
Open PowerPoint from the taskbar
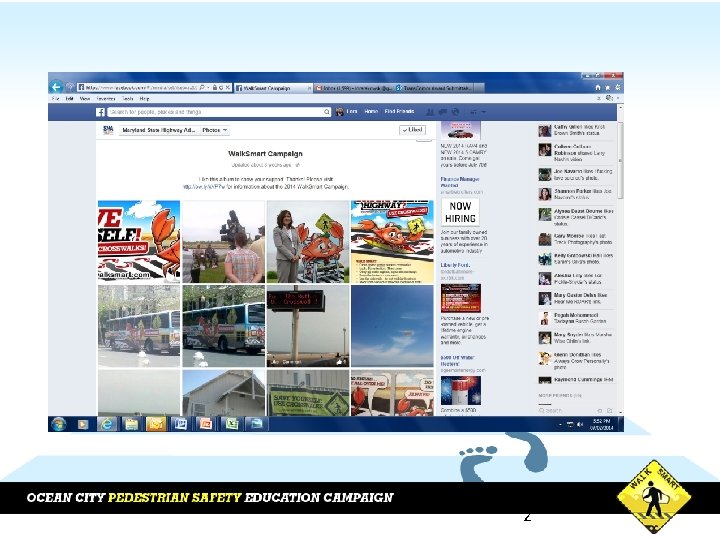pyautogui.click(x=206, y=424)
